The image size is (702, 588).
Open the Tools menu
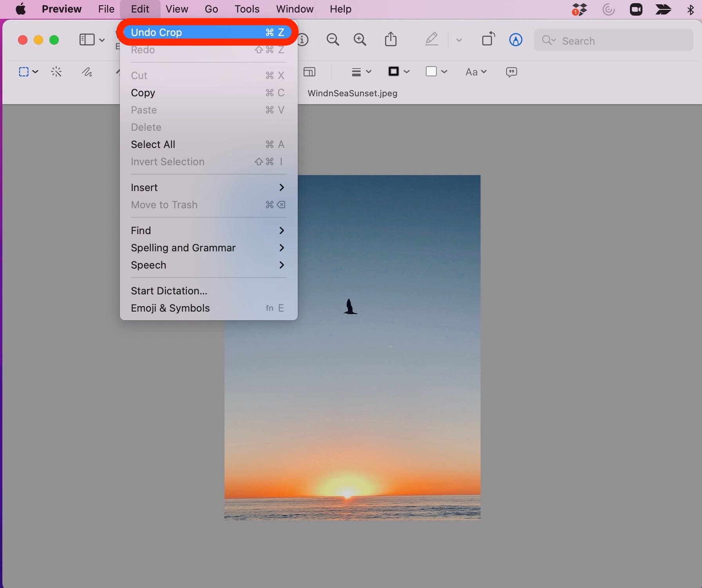tap(246, 9)
